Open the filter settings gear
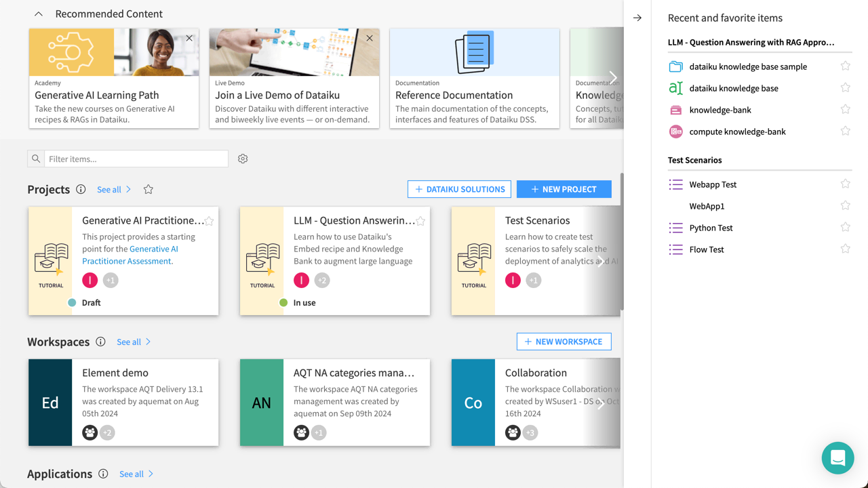 click(x=243, y=158)
